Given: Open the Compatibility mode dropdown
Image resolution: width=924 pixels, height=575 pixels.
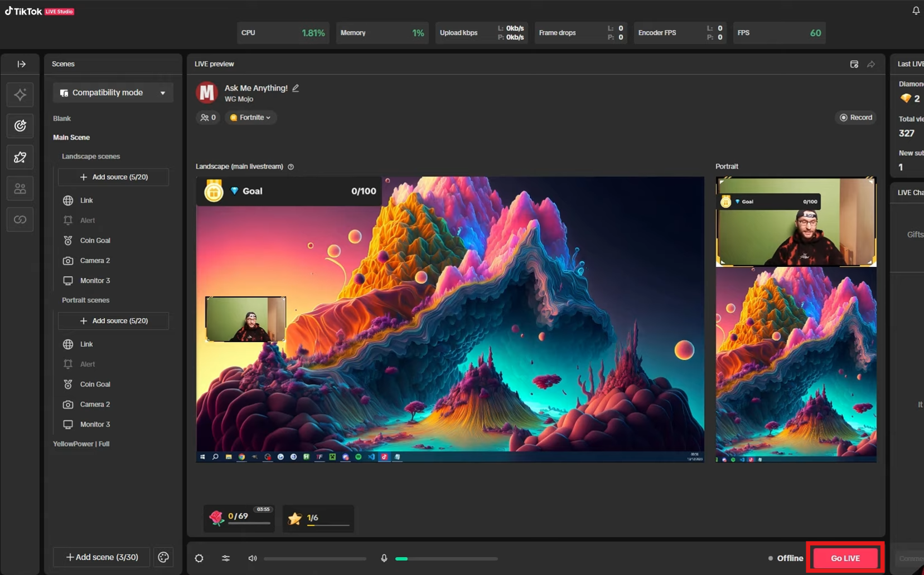Looking at the screenshot, I should [113, 92].
